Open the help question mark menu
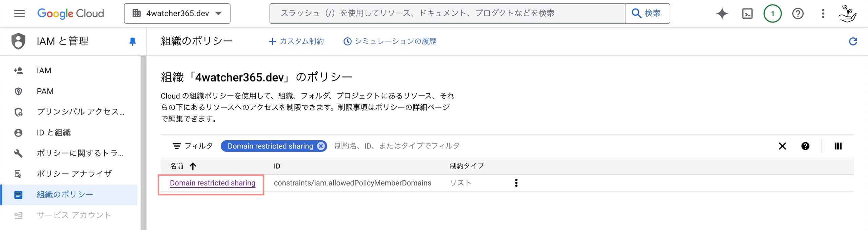 tap(798, 14)
